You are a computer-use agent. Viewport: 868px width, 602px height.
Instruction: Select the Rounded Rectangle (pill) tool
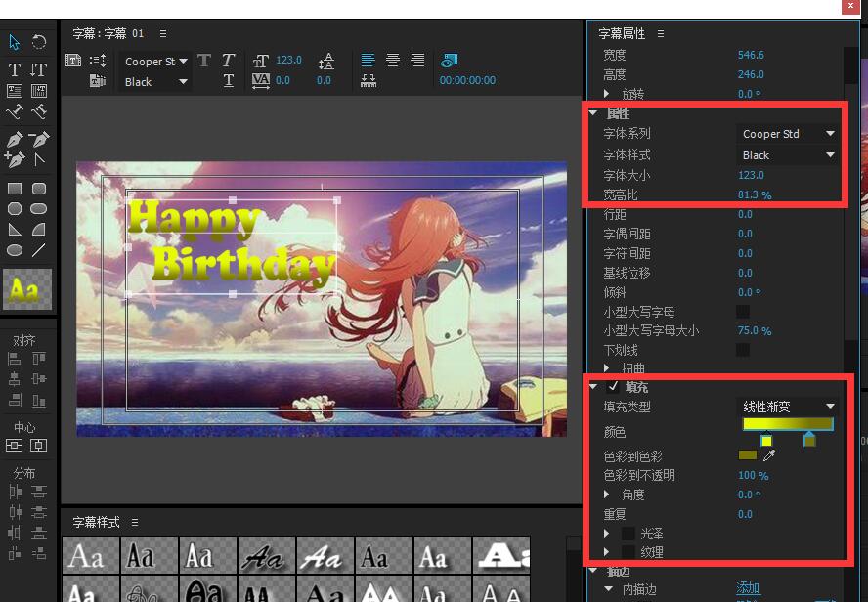39,208
